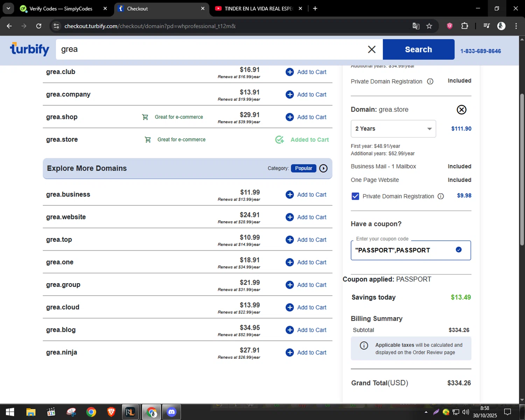This screenshot has width=525, height=420.
Task: Open File Explorer from taskbar
Action: point(31,412)
